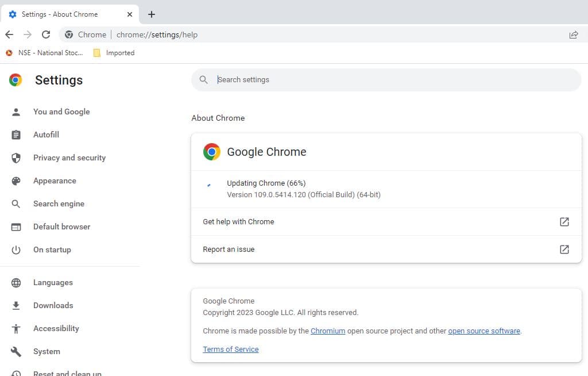Click the Autofill clipboard icon
The width and height of the screenshot is (588, 376).
pyautogui.click(x=16, y=135)
